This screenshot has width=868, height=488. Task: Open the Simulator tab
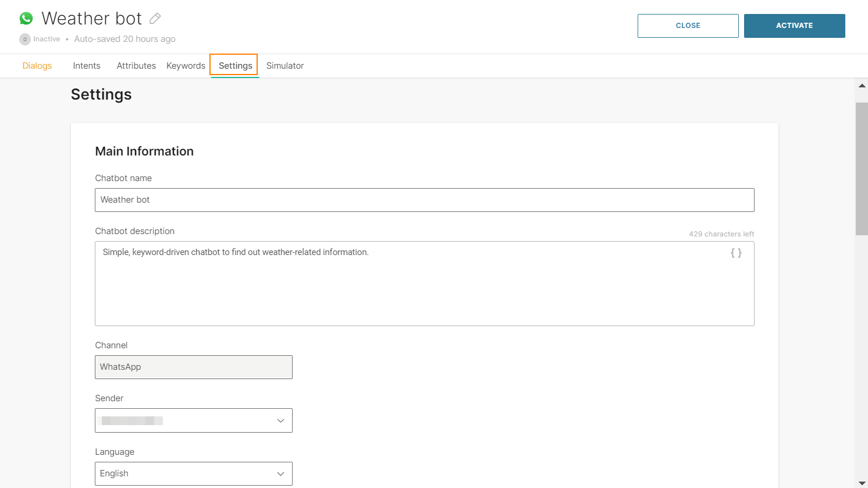tap(285, 66)
